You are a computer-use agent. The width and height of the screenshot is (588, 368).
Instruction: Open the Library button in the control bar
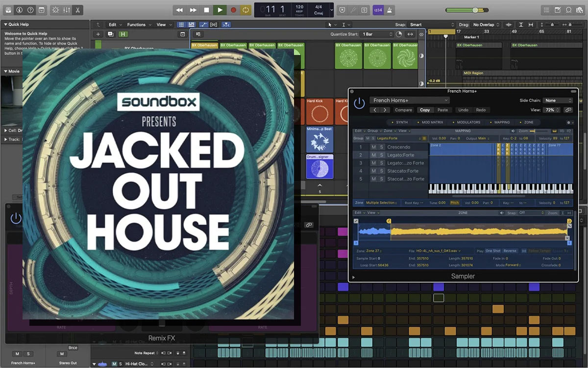point(8,10)
